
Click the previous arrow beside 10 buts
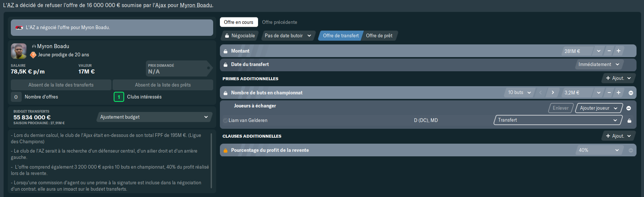coord(540,93)
